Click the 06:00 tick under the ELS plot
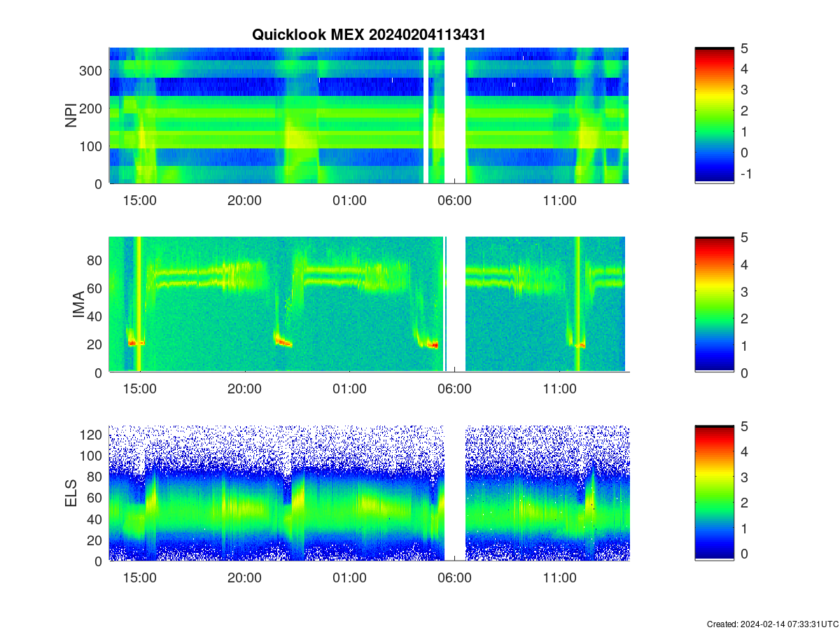This screenshot has width=840, height=630. point(454,578)
